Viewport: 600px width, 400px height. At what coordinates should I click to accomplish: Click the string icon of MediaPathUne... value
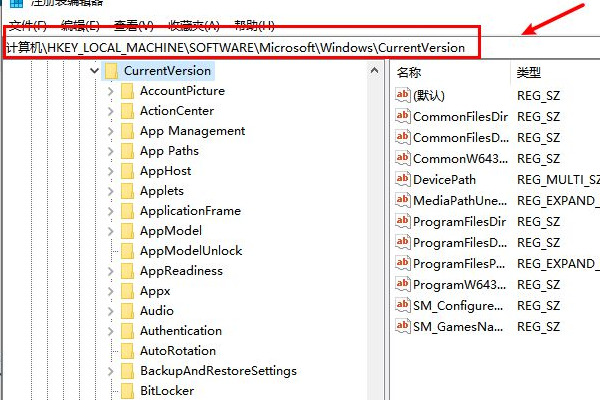(x=403, y=200)
